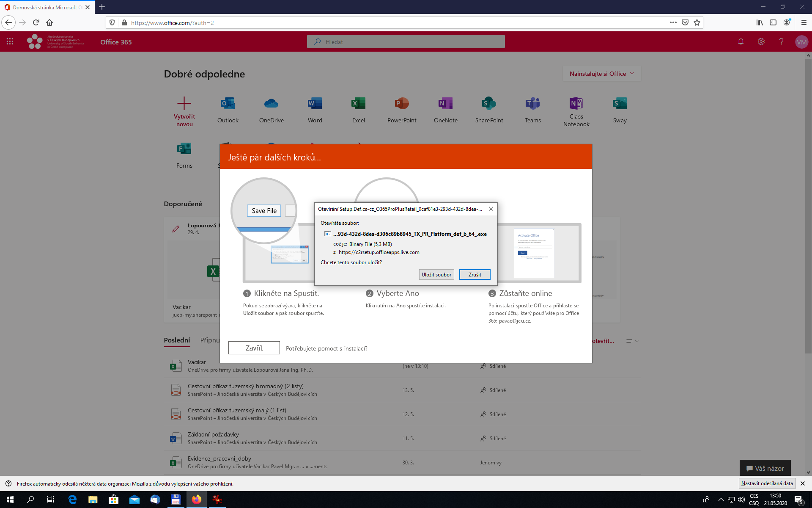Image resolution: width=812 pixels, height=508 pixels.
Task: Open list view options dropdown
Action: click(x=632, y=341)
